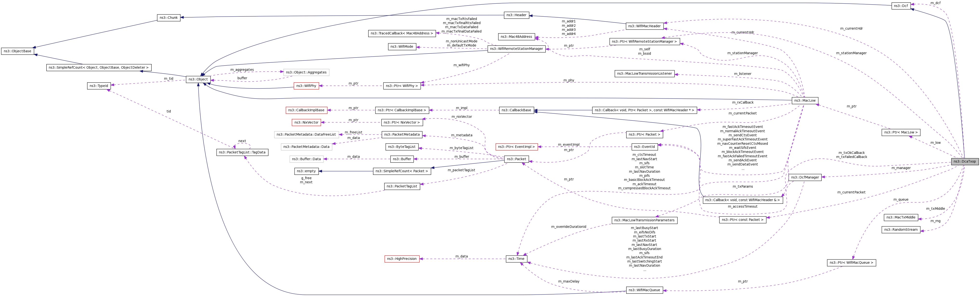Open the ns3::Packet node
This screenshot has width=980, height=296.
tap(516, 159)
